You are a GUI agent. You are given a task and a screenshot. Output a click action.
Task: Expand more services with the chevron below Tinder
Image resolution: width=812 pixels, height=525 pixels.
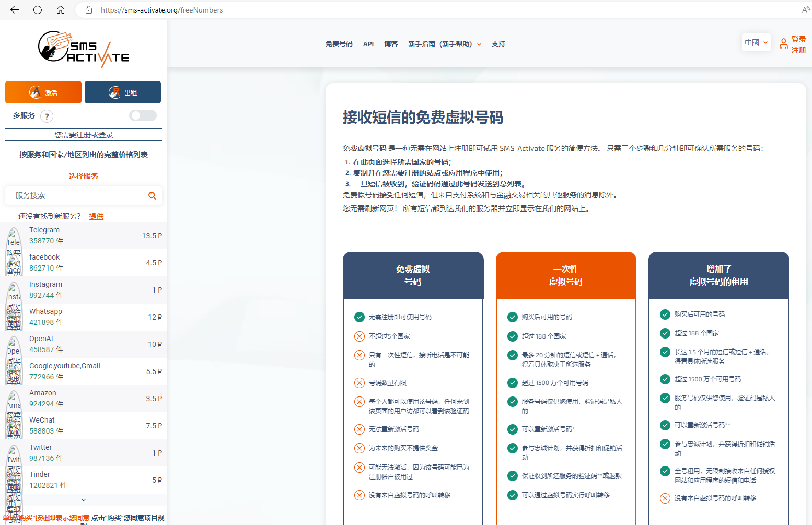point(84,500)
